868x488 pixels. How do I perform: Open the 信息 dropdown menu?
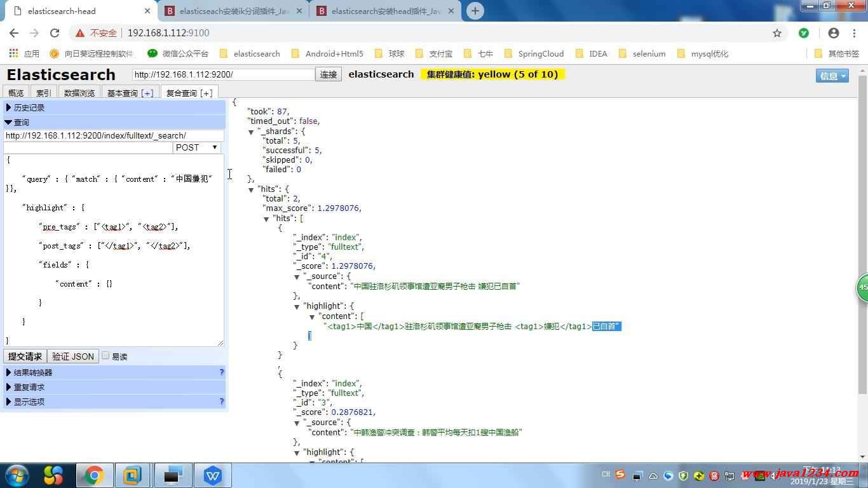click(x=832, y=76)
